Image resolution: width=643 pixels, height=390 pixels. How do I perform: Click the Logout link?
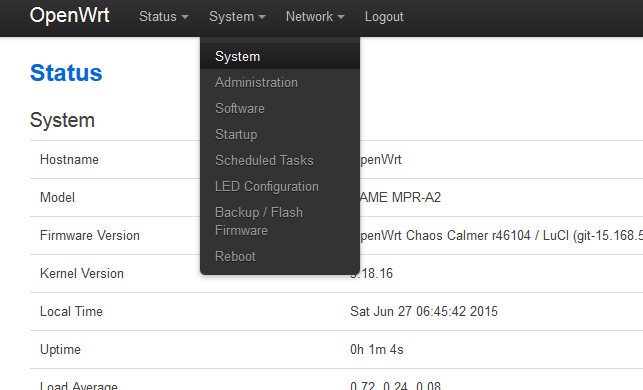click(x=384, y=17)
